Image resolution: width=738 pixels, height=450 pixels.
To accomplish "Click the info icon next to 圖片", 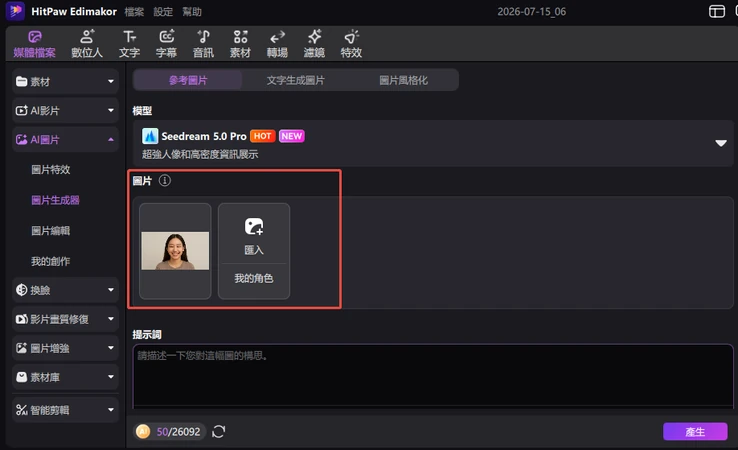I will [165, 180].
